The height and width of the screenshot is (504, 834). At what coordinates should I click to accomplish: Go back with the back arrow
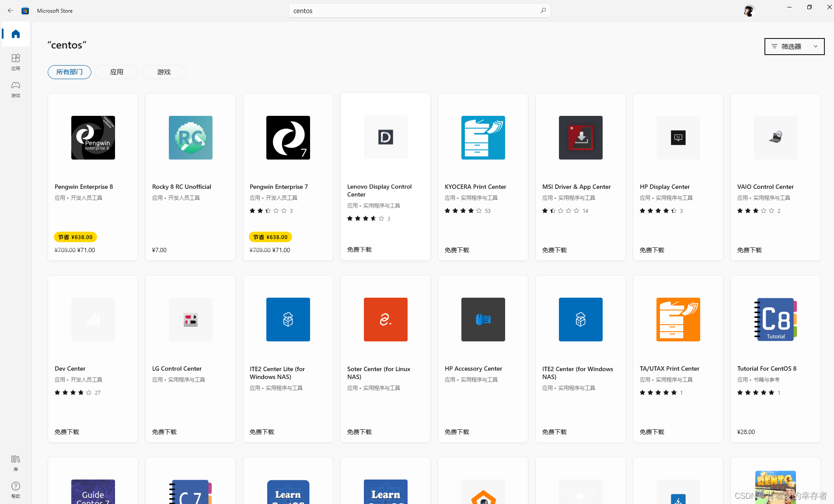[10, 10]
